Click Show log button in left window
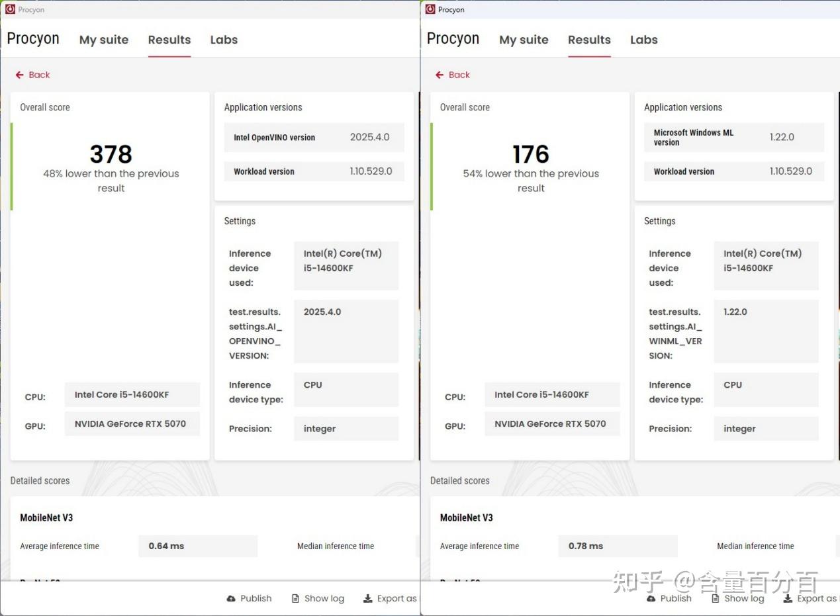The width and height of the screenshot is (840, 616). pyautogui.click(x=318, y=598)
